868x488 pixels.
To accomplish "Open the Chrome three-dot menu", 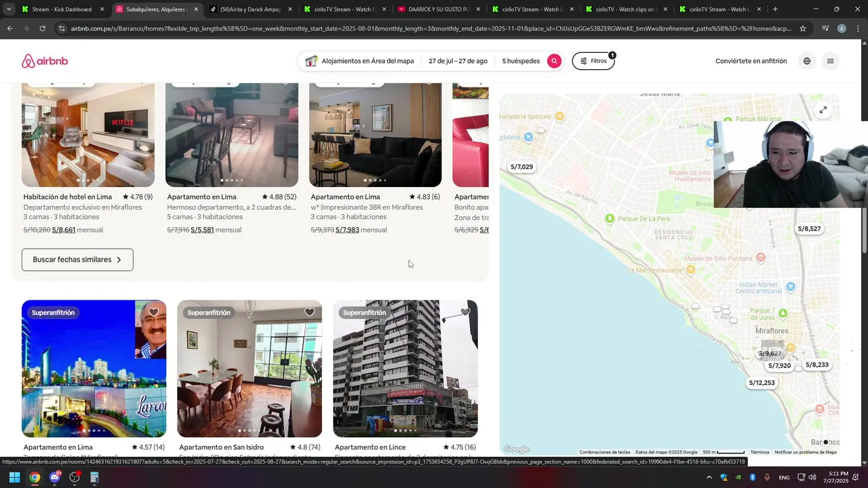I will coord(858,28).
